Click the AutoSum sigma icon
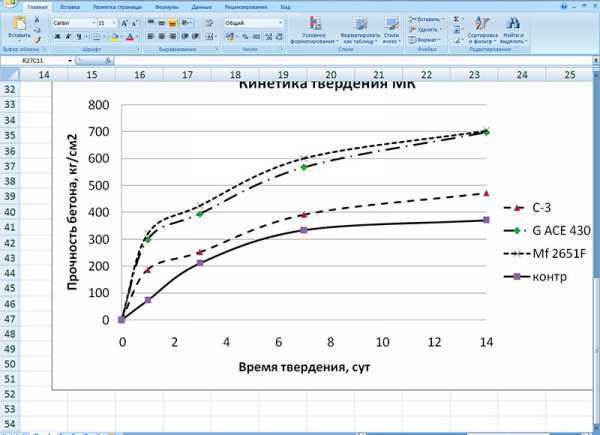 [457, 18]
